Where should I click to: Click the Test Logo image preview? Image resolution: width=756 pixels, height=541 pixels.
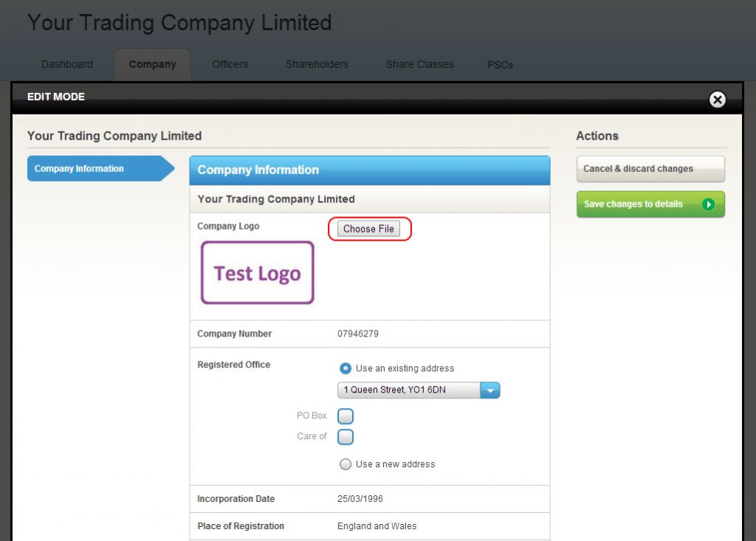tap(258, 273)
